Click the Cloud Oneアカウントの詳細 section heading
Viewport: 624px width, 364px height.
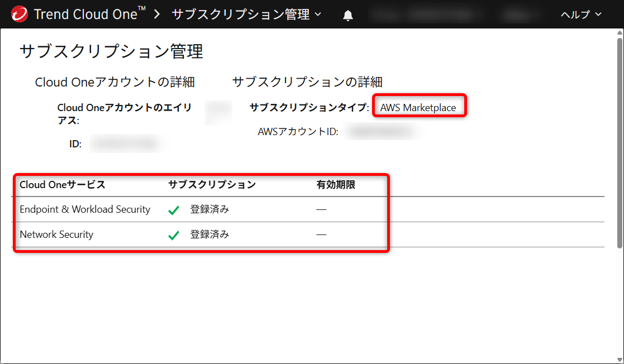point(115,82)
